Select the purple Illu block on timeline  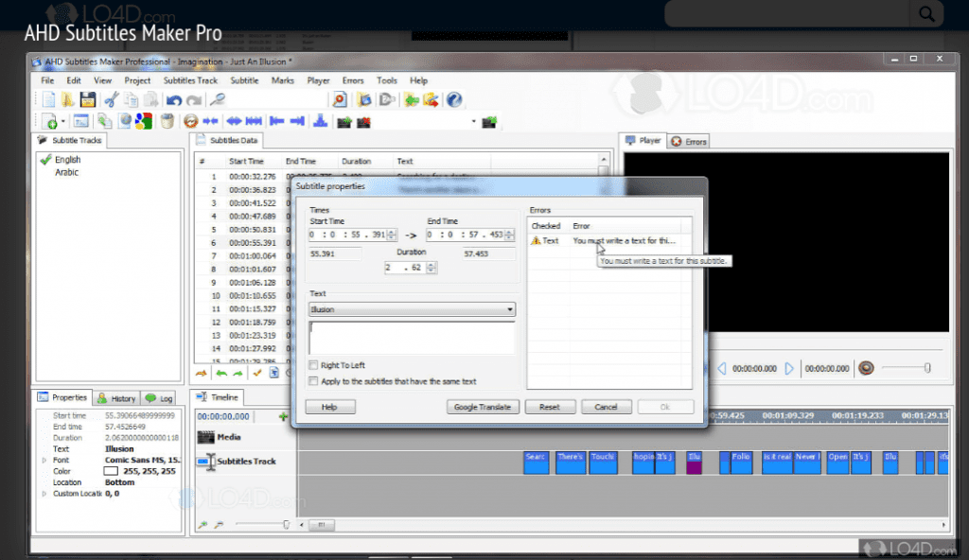coord(694,463)
